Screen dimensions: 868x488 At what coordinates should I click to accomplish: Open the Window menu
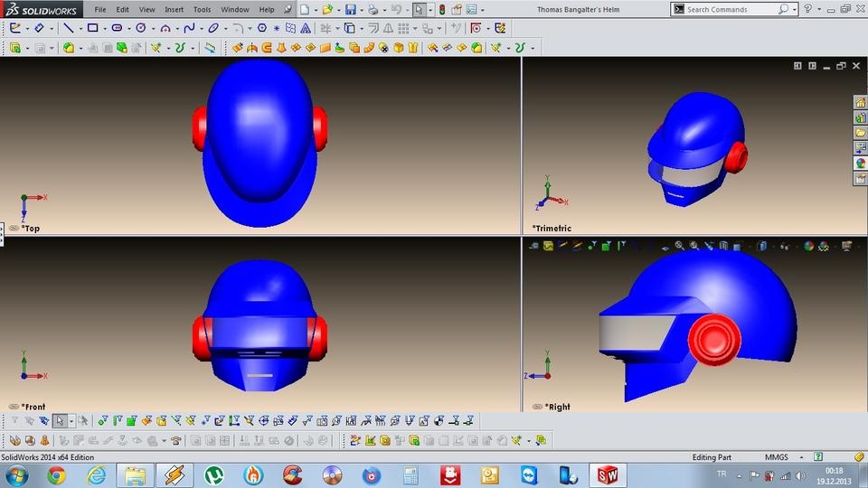click(235, 9)
